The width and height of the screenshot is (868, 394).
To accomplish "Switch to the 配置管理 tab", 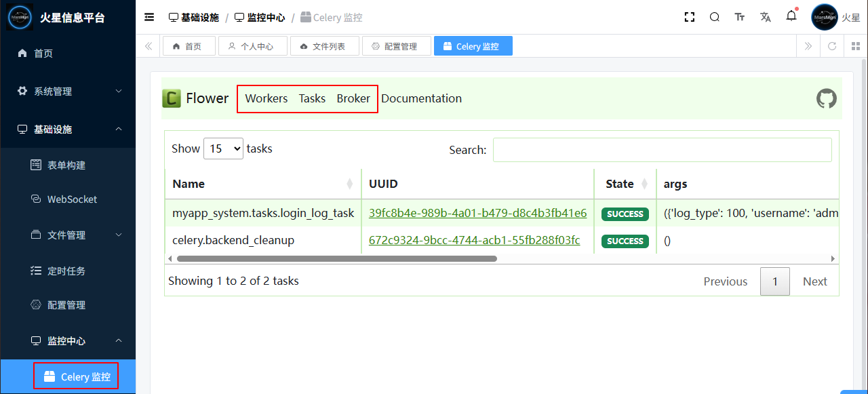I will 397,46.
